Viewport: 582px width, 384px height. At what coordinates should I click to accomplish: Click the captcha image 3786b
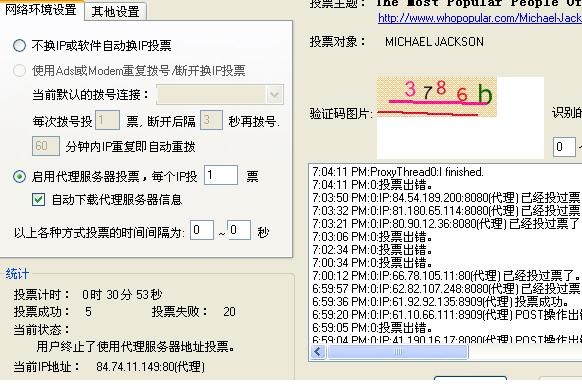pyautogui.click(x=436, y=97)
